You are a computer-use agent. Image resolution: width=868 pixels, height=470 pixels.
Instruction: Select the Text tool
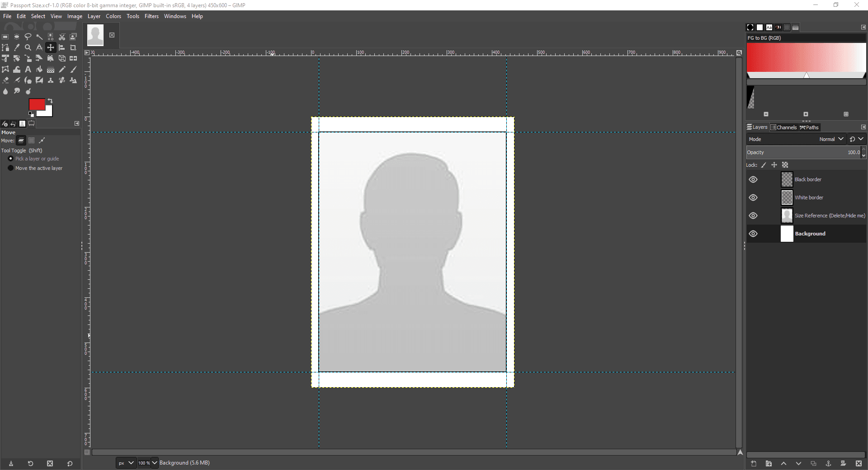point(28,69)
